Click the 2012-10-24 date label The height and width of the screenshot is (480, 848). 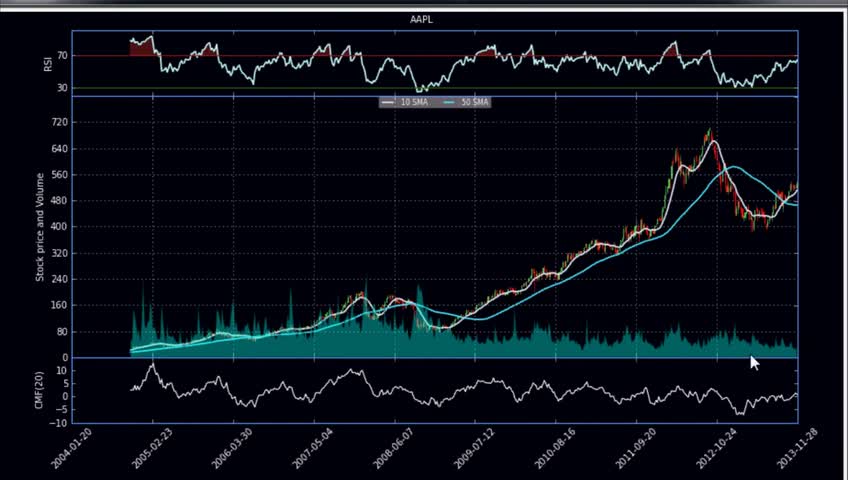(717, 448)
